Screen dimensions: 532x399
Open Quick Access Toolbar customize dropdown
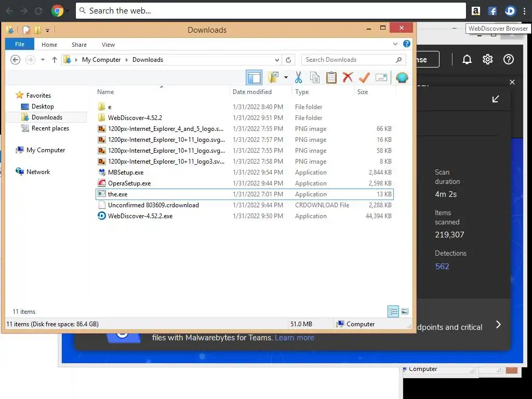click(47, 31)
